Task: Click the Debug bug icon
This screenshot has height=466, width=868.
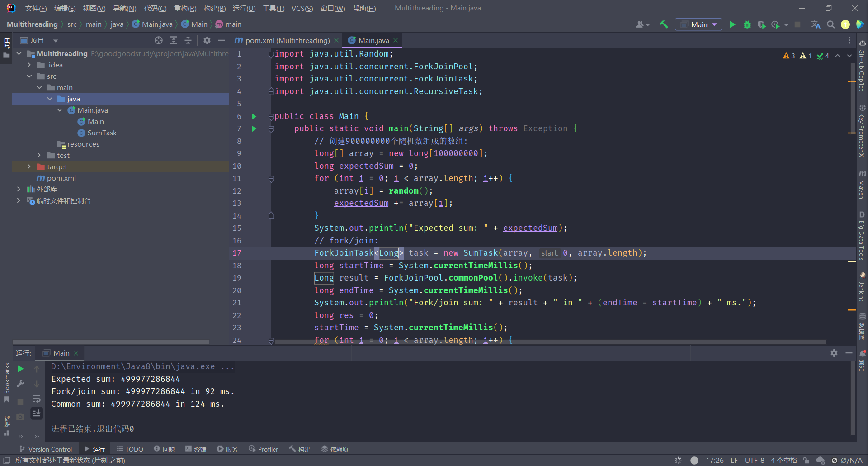Action: (x=747, y=24)
